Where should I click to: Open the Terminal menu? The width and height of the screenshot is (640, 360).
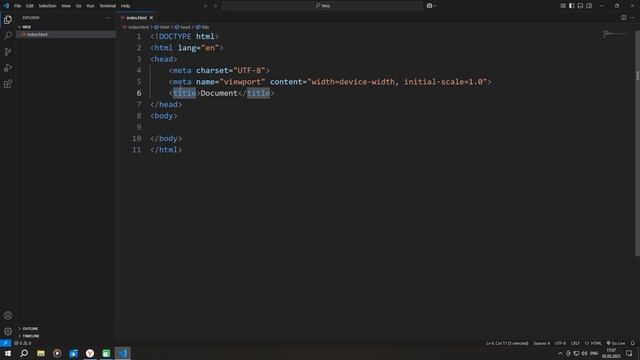[107, 6]
